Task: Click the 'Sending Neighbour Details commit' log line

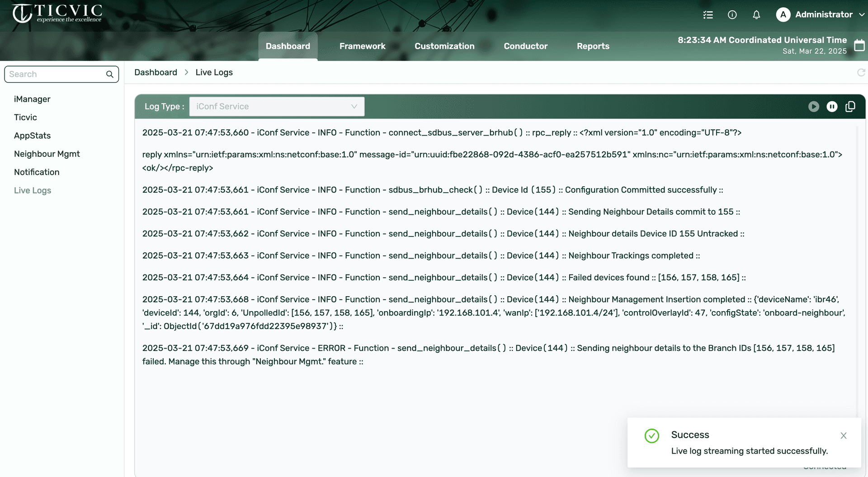Action: pos(441,212)
